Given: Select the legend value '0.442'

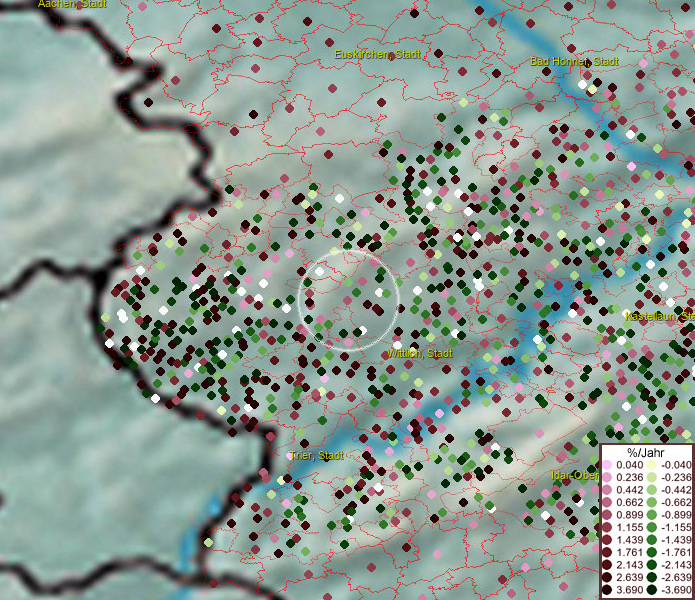Looking at the screenshot, I should coord(629,490).
